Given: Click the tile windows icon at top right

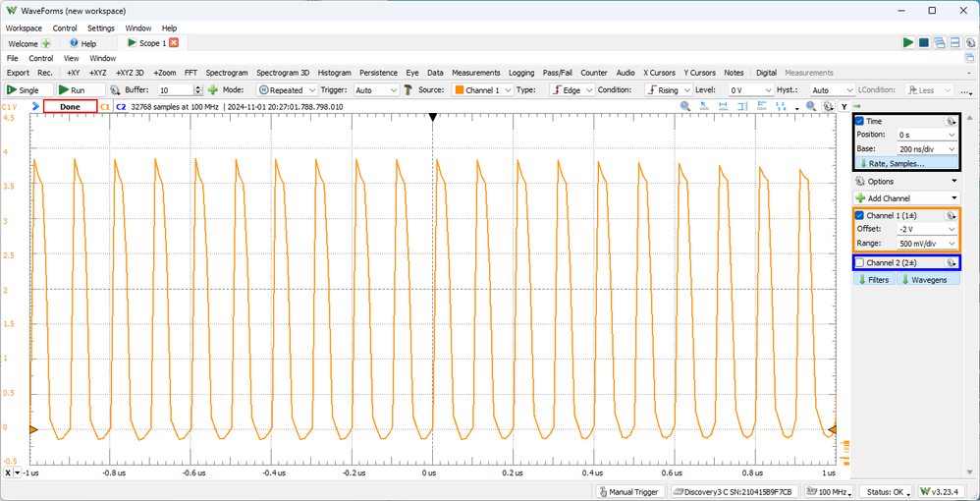Looking at the screenshot, I should [x=955, y=42].
